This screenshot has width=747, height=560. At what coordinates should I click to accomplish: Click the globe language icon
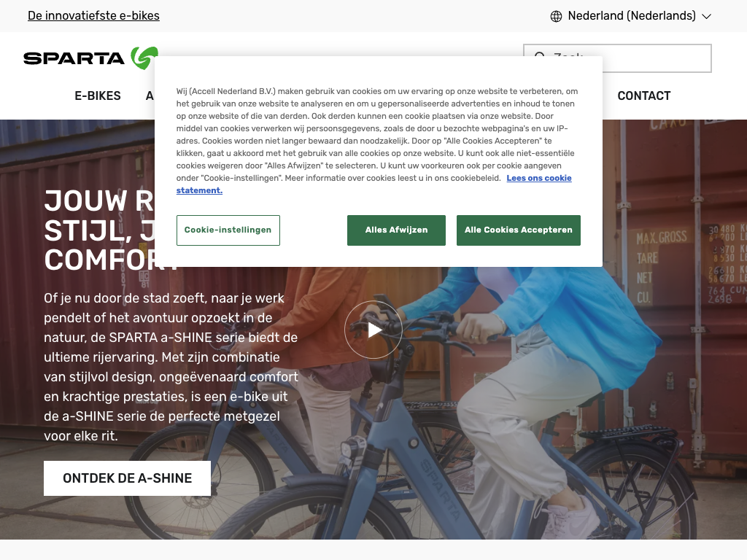[556, 16]
